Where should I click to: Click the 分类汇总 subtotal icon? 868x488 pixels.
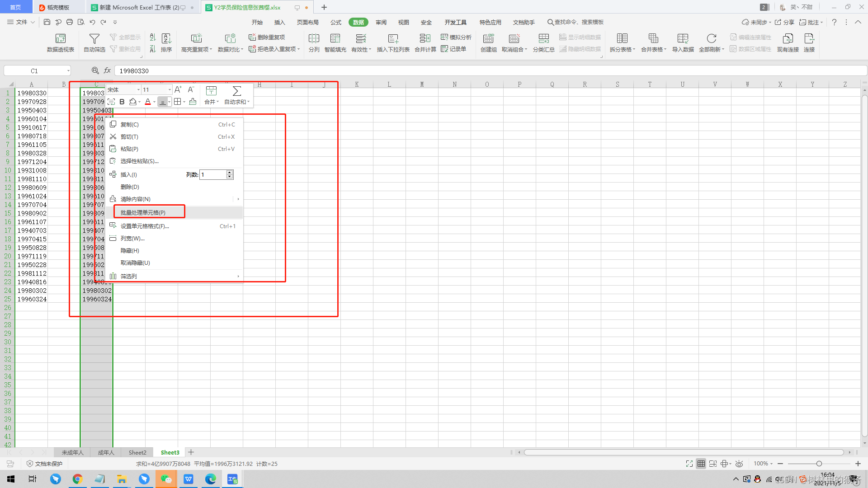543,43
